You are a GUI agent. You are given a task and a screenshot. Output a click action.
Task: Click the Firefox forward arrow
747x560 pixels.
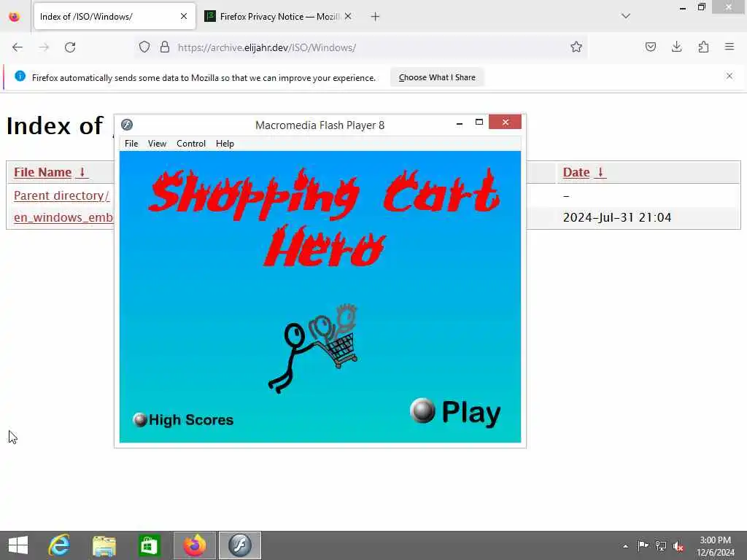44,47
